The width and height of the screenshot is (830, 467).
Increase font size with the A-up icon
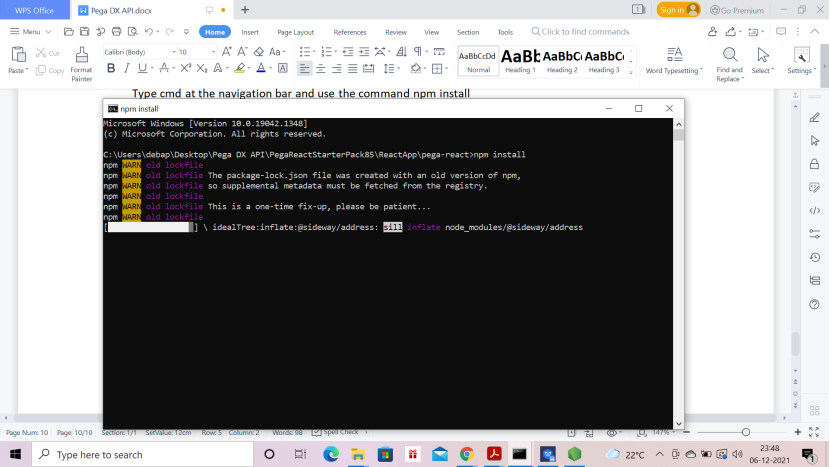(227, 51)
